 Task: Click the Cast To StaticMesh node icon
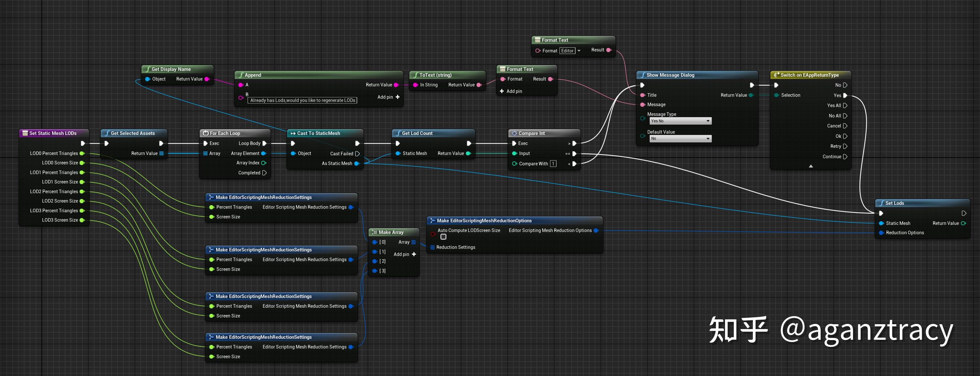pos(293,133)
